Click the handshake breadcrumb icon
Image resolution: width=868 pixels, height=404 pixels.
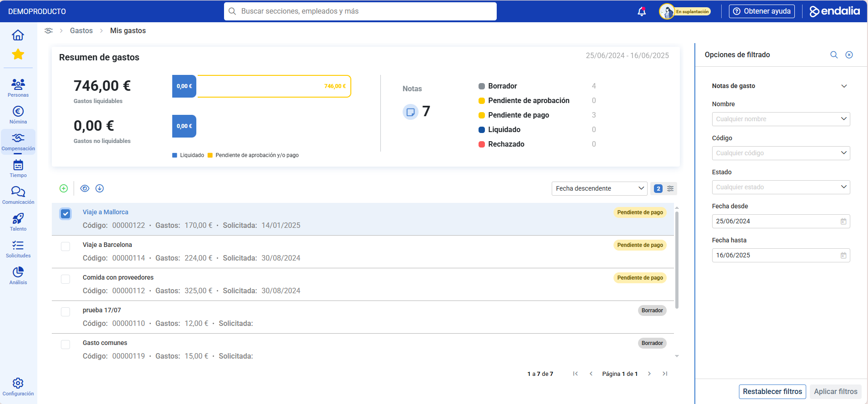coord(49,30)
